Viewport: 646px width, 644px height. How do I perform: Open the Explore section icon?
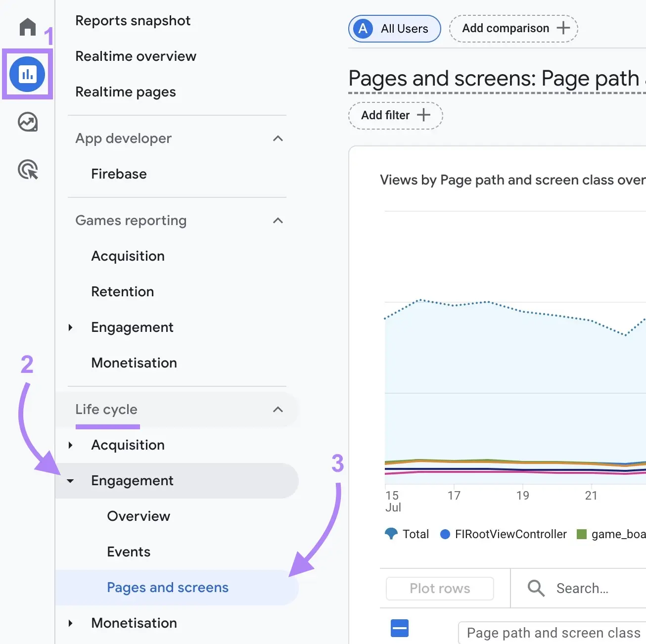[27, 122]
